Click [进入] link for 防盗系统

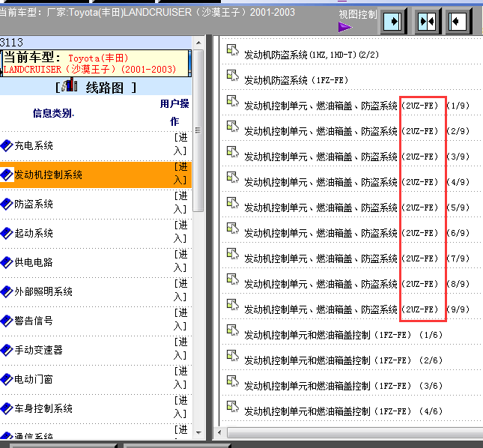(x=180, y=203)
